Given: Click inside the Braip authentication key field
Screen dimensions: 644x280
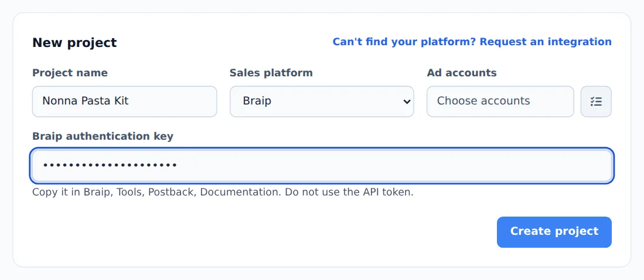Looking at the screenshot, I should pyautogui.click(x=322, y=166).
